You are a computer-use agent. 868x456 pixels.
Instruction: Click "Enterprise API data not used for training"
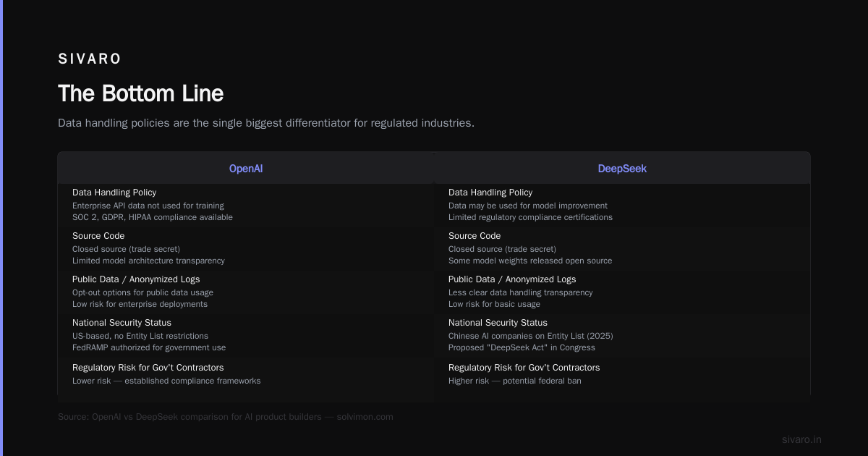click(148, 206)
